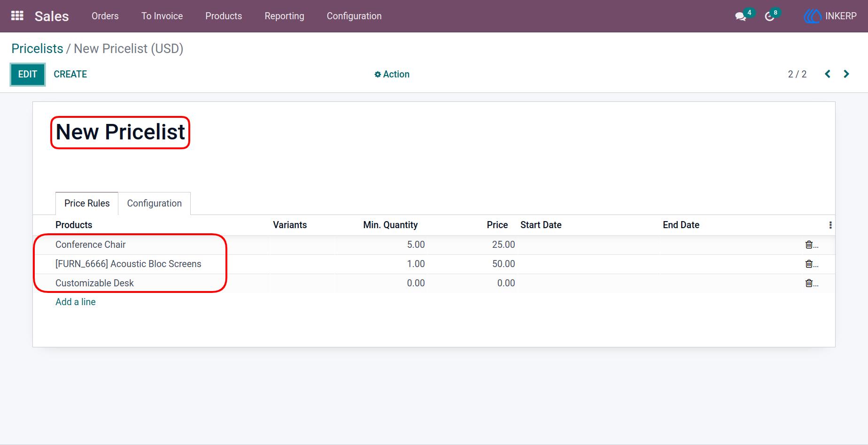Open the apps grid menu icon
Image resolution: width=868 pixels, height=445 pixels.
tap(17, 16)
